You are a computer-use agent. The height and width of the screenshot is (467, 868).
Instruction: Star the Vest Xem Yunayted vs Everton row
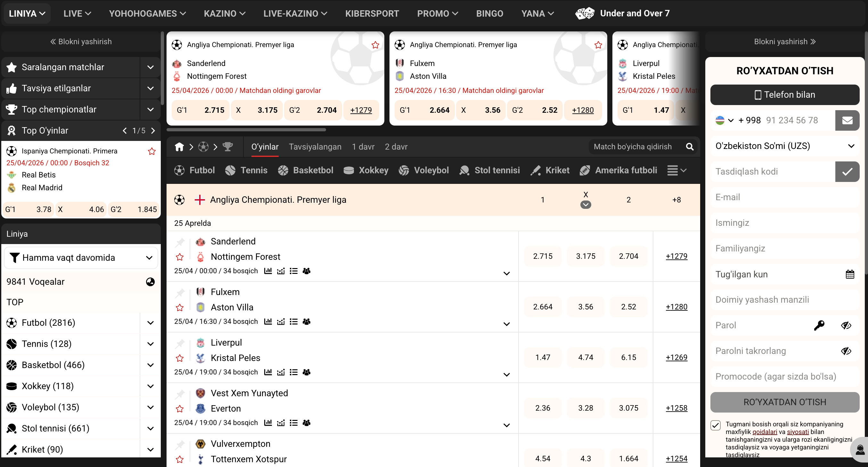coord(180,409)
